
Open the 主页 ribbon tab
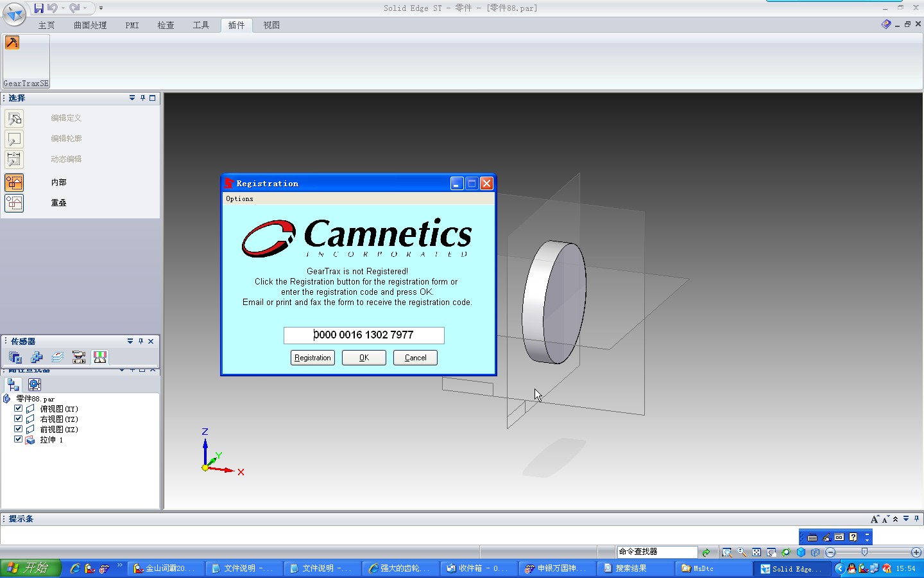click(x=46, y=25)
